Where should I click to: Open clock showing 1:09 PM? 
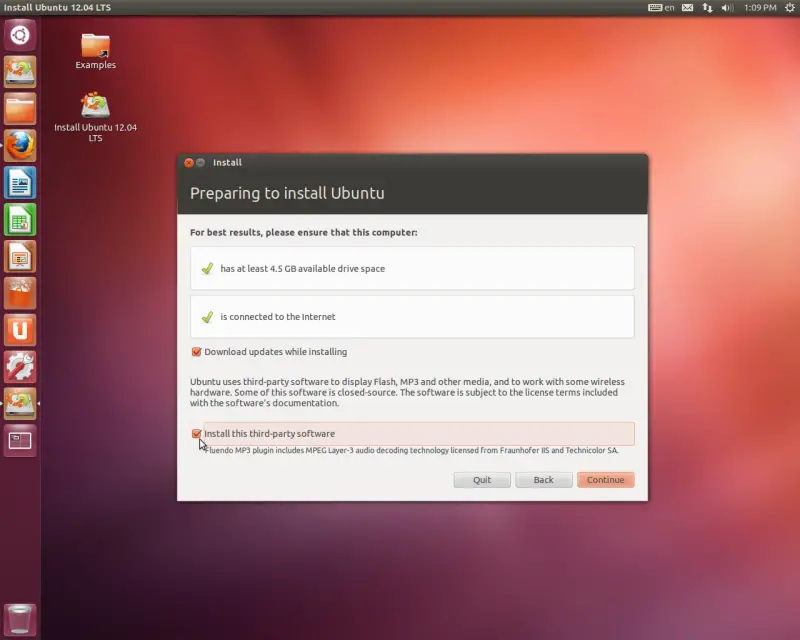point(760,8)
